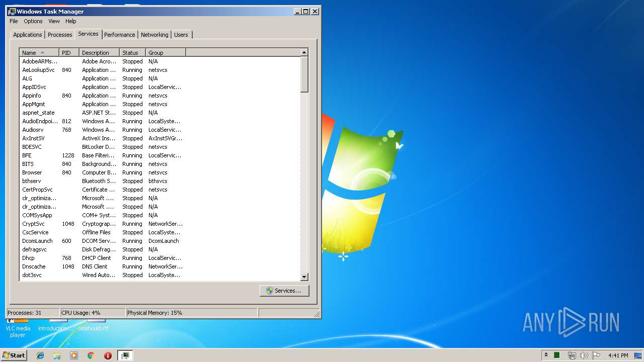This screenshot has width=644, height=362.
Task: Open Opera browser taskbar icon
Action: click(108, 355)
